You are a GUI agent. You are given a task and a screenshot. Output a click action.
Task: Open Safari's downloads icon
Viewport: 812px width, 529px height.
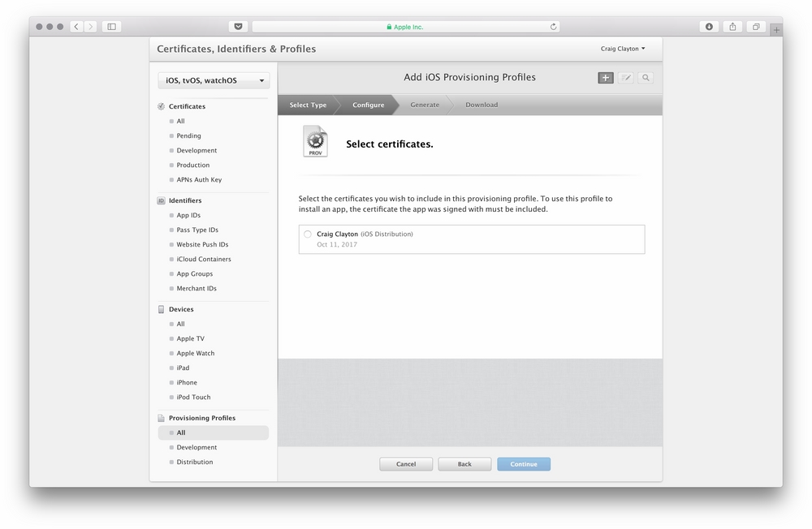(x=709, y=27)
